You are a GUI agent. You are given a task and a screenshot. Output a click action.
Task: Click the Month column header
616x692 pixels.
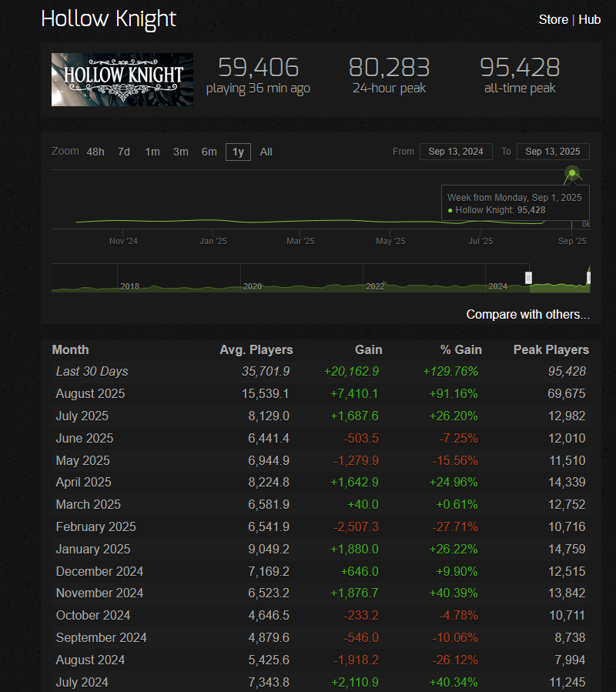(x=70, y=349)
